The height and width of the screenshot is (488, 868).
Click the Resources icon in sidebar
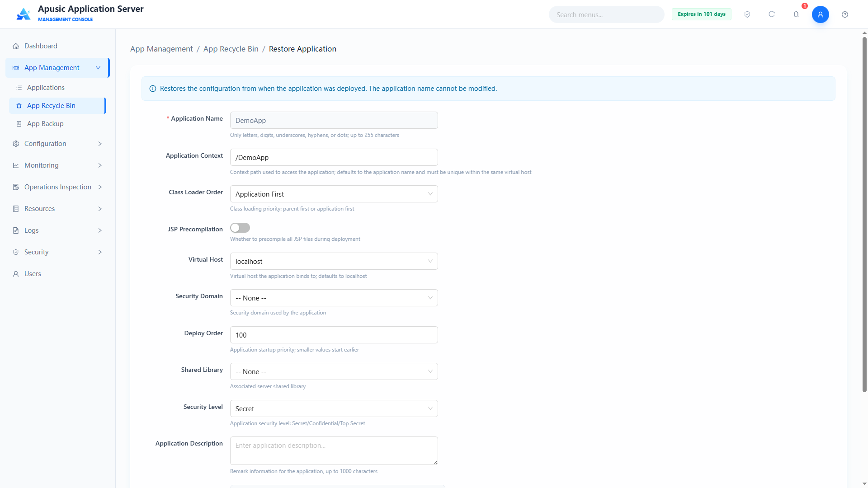point(16,209)
